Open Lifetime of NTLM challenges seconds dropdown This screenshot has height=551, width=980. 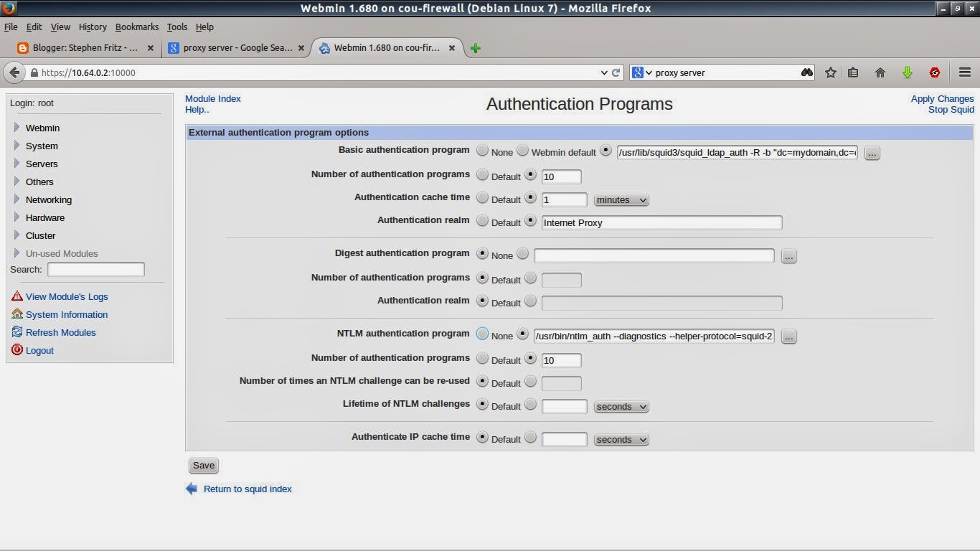click(621, 407)
